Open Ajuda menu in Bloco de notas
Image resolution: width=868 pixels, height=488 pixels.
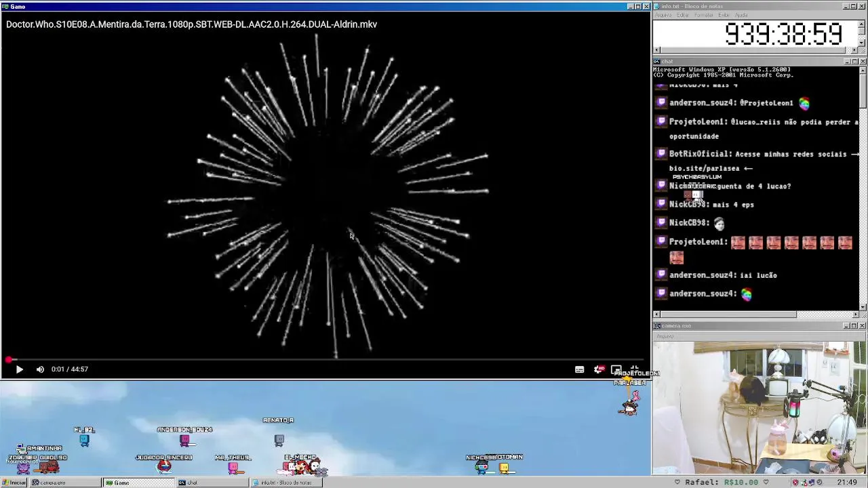[x=741, y=15]
